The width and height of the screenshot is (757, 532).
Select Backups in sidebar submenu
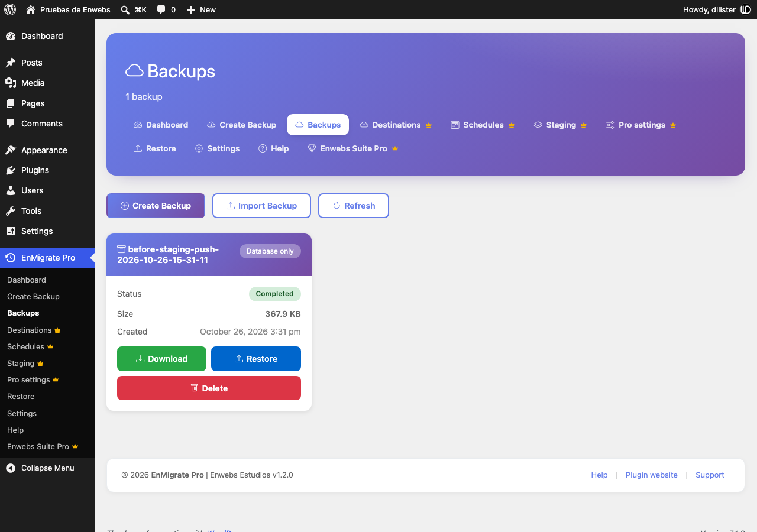point(23,313)
